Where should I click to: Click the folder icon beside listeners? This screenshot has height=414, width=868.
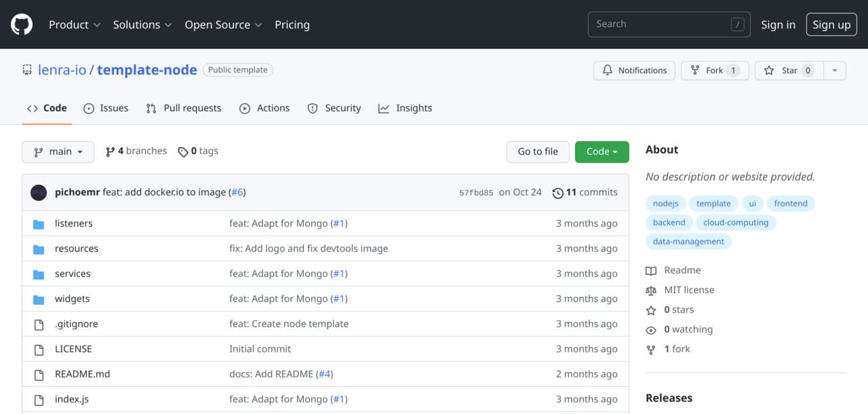39,224
